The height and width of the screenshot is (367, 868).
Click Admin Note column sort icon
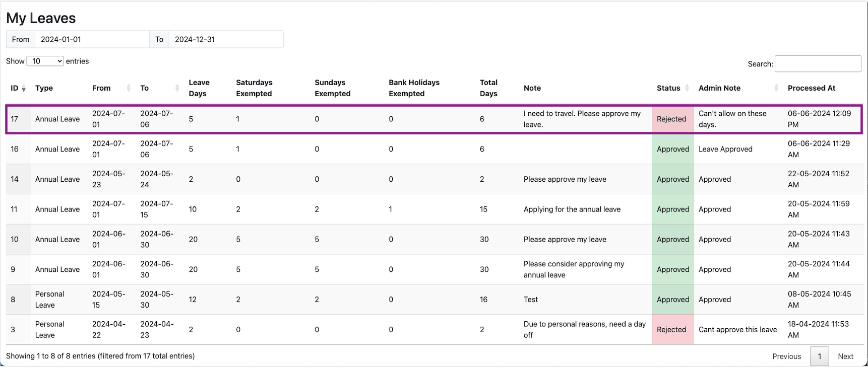tap(776, 88)
